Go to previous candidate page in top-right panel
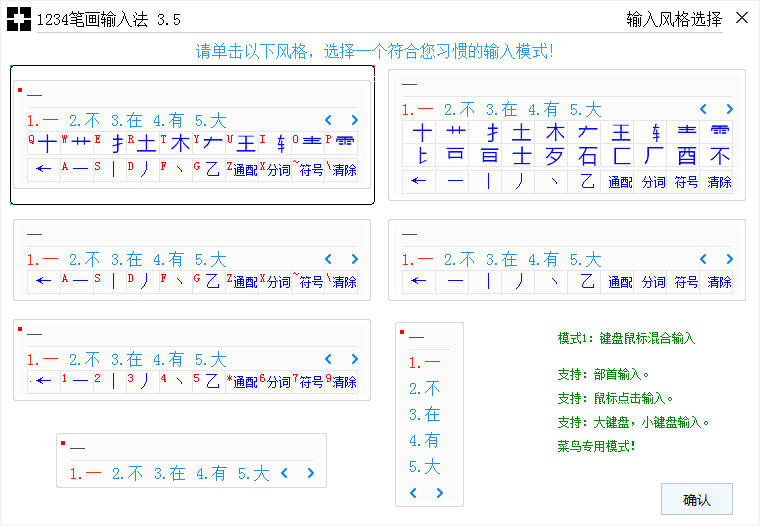 (x=703, y=109)
